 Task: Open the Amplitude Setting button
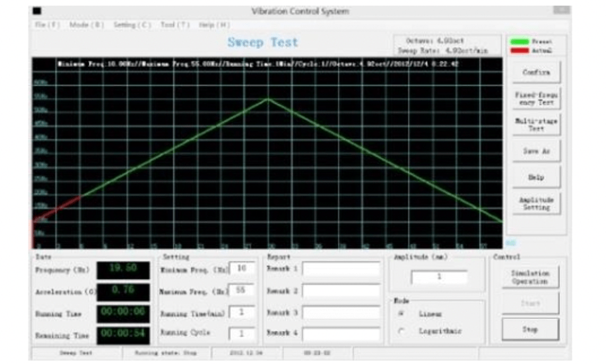[x=536, y=204]
